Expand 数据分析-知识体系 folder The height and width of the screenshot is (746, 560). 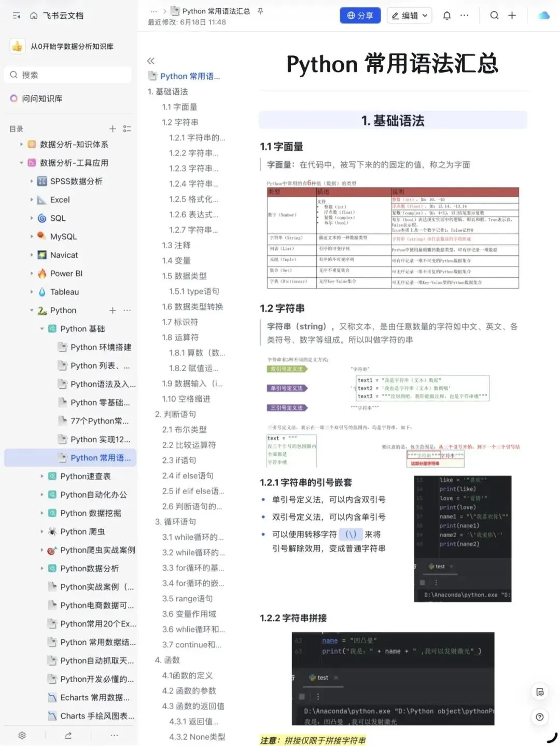[x=21, y=144]
